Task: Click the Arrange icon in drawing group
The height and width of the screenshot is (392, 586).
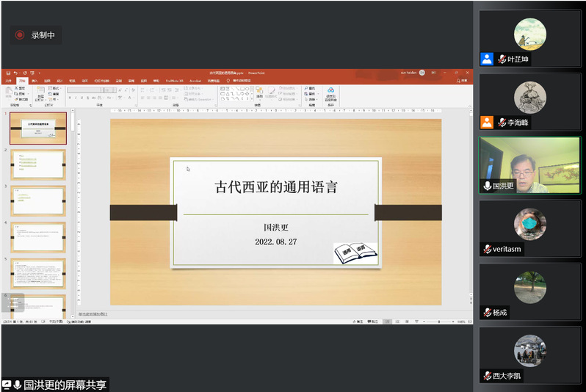Action: (x=259, y=92)
